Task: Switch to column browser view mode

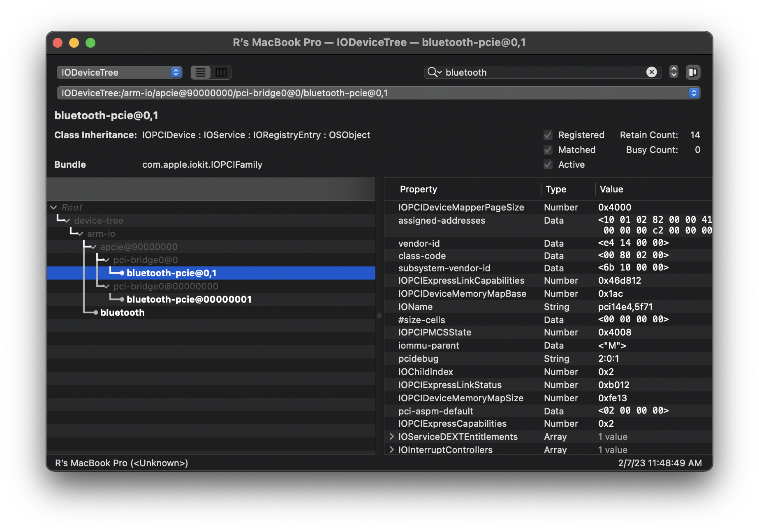Action: [221, 72]
